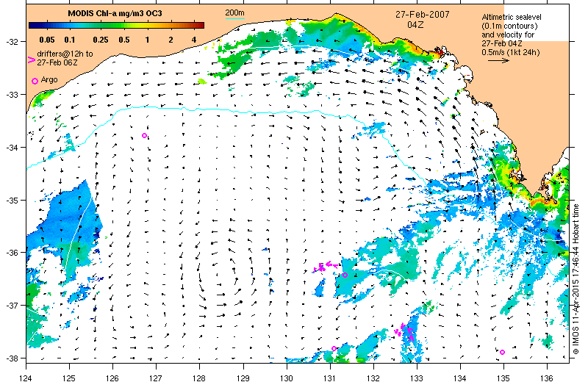This screenshot has height=382, width=588.
Task: Click the 'drifters@12h to' legend text
Action: point(65,54)
